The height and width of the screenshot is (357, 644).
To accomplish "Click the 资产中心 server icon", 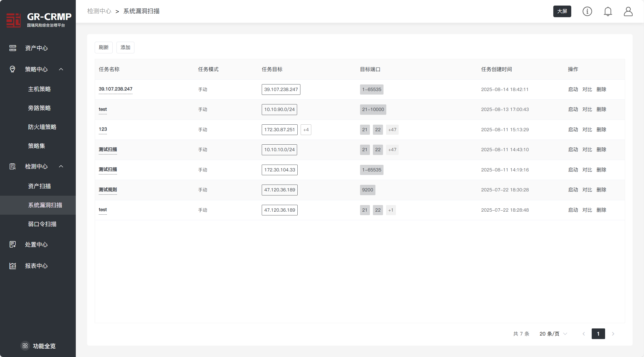I will [13, 48].
